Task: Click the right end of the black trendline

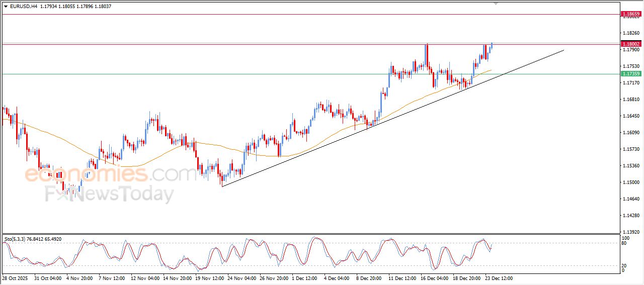Action: pyautogui.click(x=563, y=50)
